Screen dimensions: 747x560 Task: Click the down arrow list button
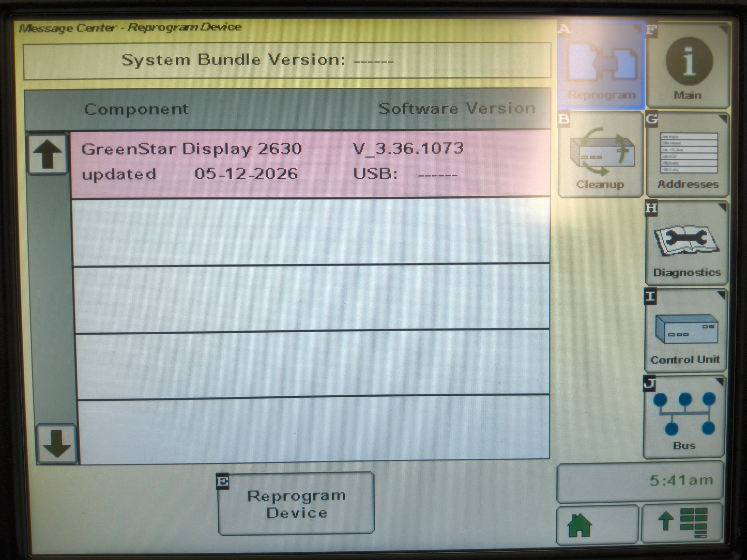tap(57, 444)
